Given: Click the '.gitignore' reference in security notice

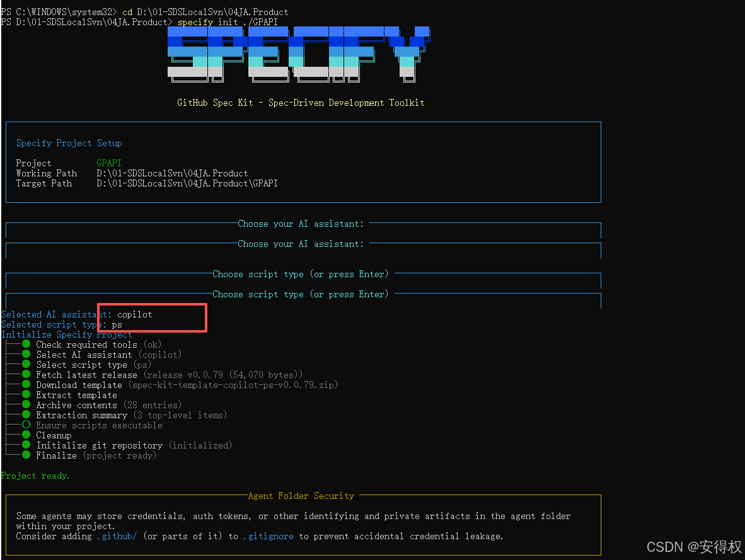Looking at the screenshot, I should [269, 536].
